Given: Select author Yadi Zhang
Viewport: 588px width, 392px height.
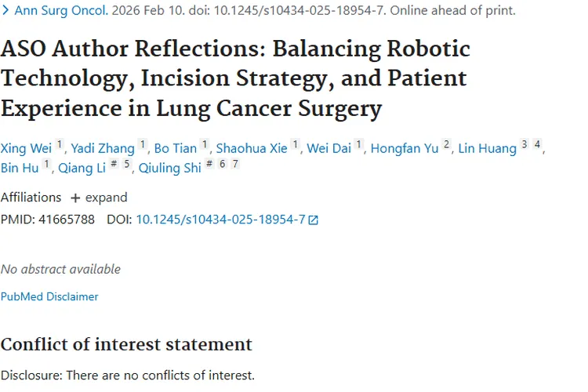Looking at the screenshot, I should pos(103,148).
